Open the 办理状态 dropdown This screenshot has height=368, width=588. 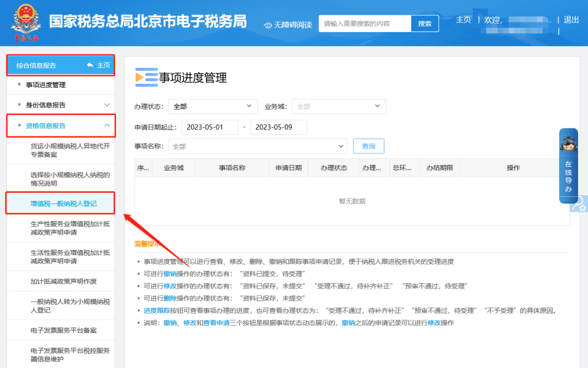[x=213, y=107]
